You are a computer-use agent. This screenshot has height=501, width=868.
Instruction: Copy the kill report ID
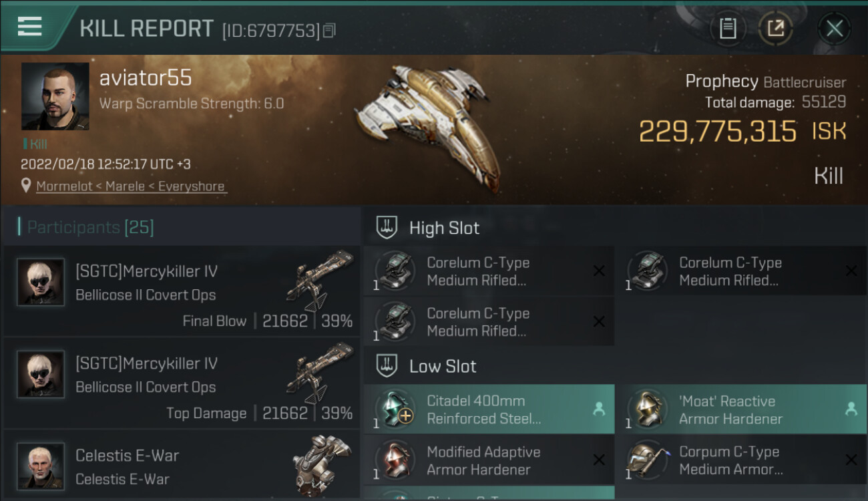(x=329, y=31)
